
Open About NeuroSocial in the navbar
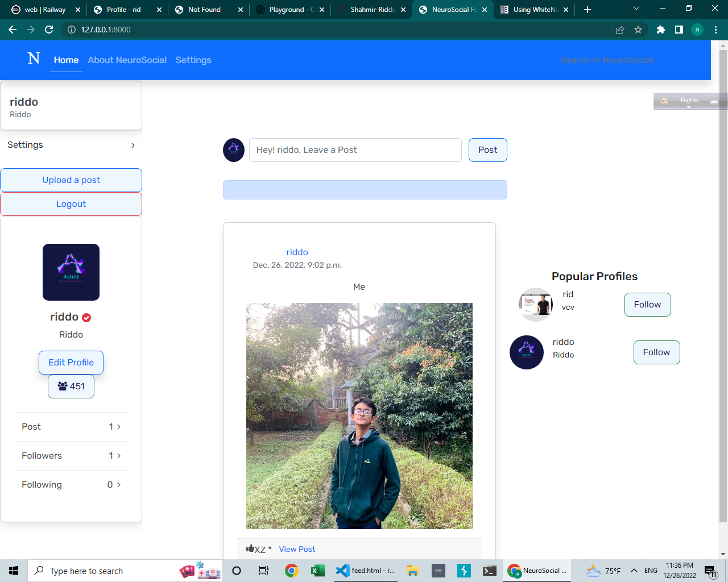[127, 60]
